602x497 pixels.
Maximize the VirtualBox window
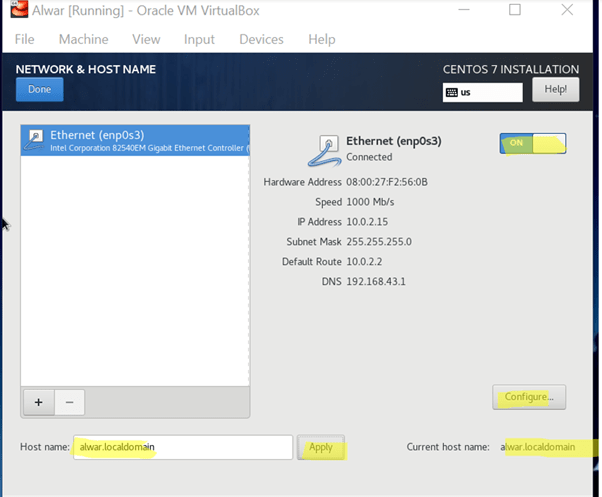(x=514, y=10)
